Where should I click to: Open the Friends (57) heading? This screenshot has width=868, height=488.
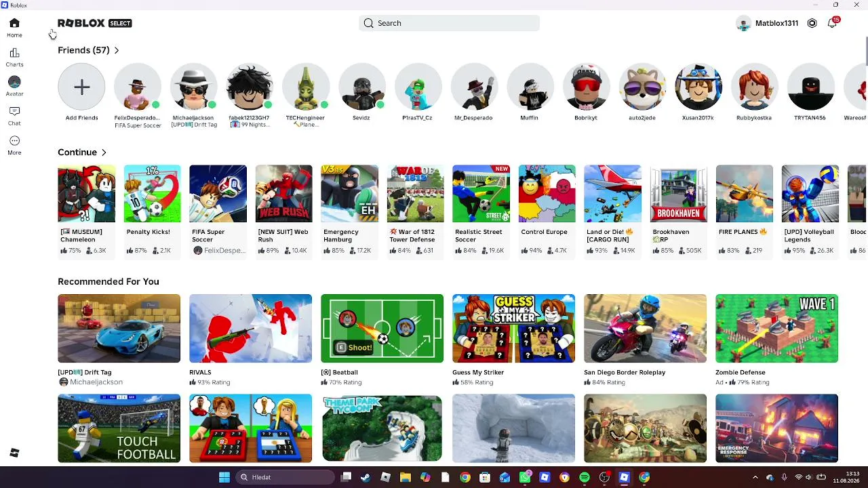pyautogui.click(x=83, y=50)
